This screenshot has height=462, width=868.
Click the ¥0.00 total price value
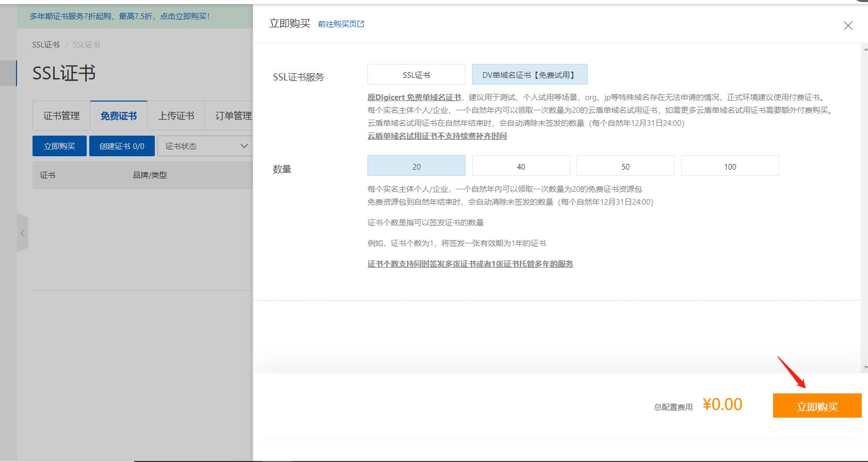(x=722, y=405)
